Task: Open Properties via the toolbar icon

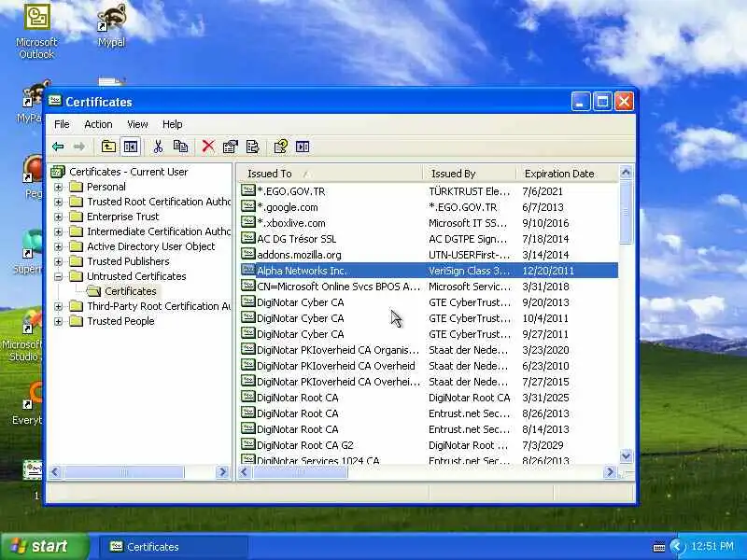Action: (230, 147)
